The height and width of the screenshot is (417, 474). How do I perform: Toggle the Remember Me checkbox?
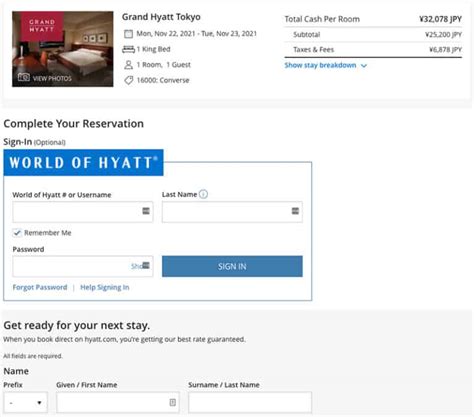(17, 233)
